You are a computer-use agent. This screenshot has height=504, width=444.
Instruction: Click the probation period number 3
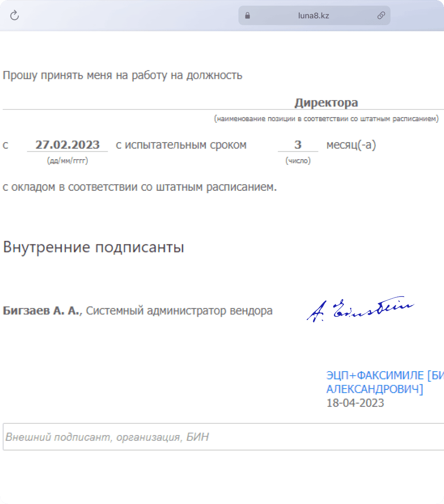298,145
